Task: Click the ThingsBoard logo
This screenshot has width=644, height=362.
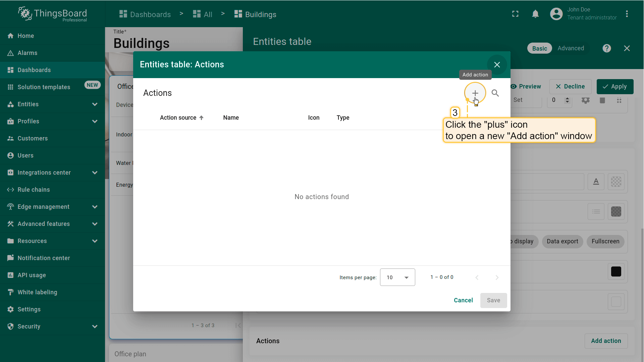Action: pyautogui.click(x=52, y=14)
